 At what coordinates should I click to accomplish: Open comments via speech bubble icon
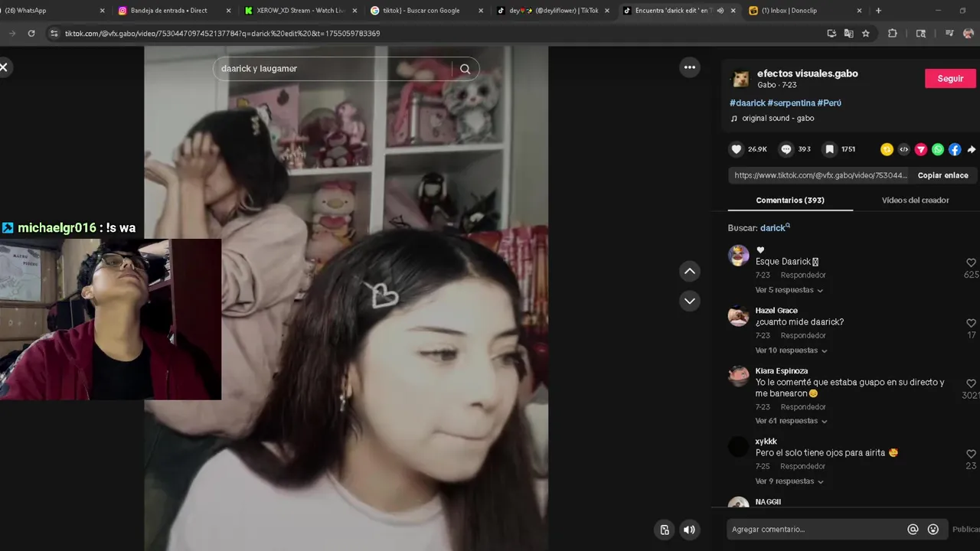786,149
